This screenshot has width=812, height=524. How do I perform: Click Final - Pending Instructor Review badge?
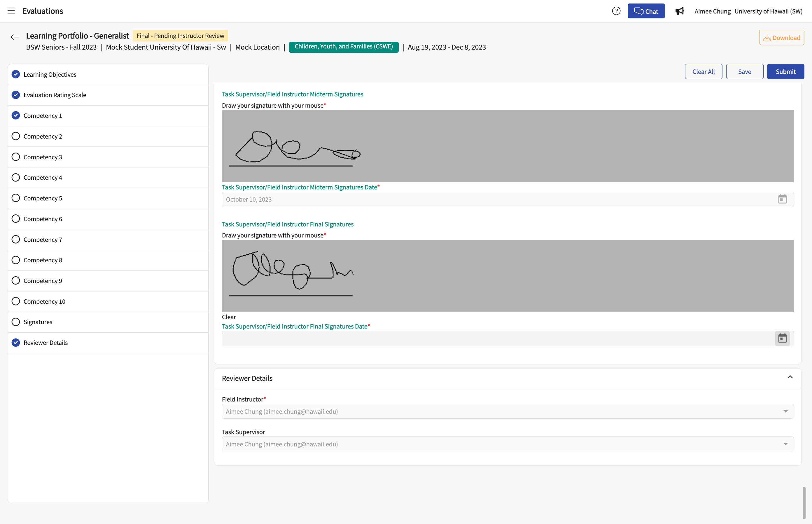(180, 36)
